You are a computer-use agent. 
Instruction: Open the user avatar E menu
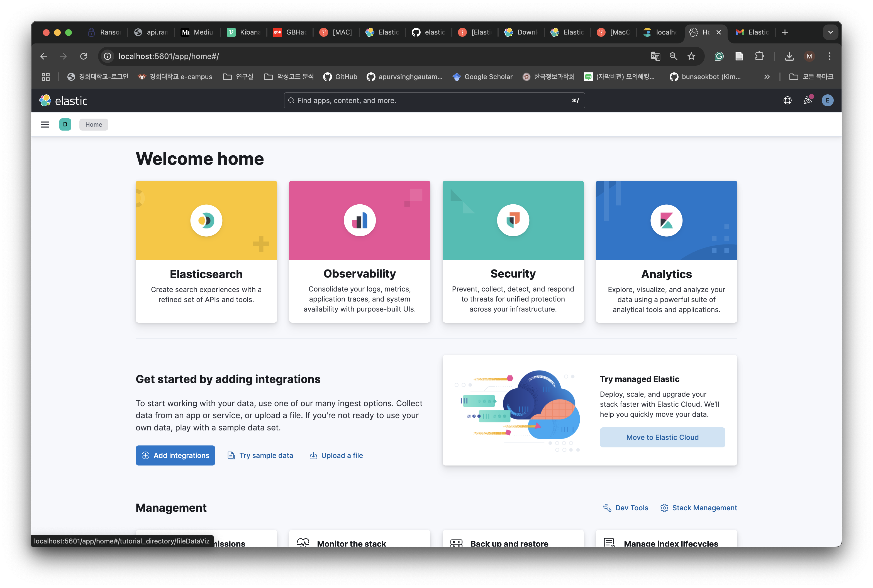[827, 101]
